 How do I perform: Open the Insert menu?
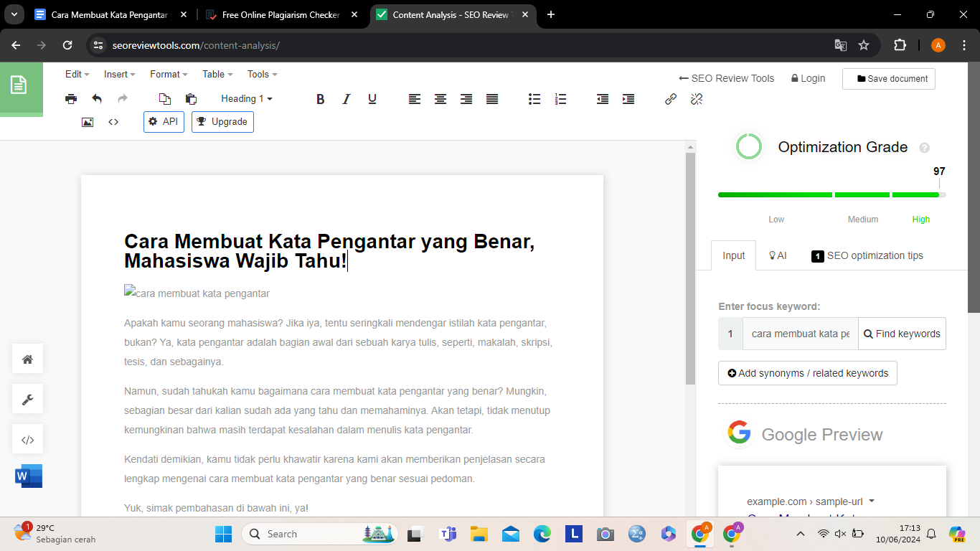click(x=119, y=74)
